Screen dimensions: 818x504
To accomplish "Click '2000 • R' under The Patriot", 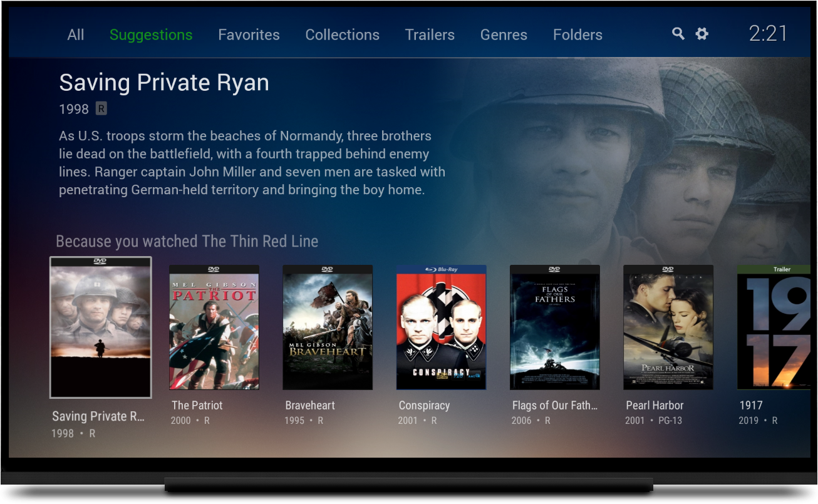I will pos(190,421).
